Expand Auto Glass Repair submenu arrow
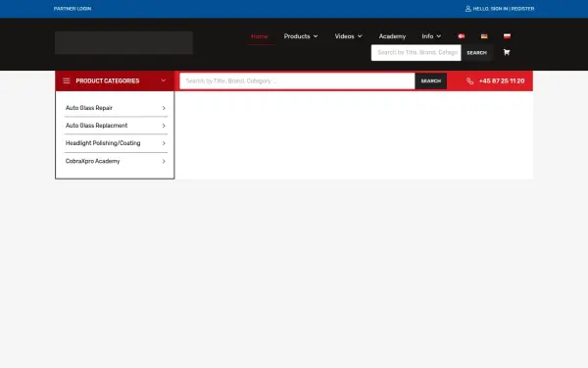588x368 pixels. tap(164, 108)
